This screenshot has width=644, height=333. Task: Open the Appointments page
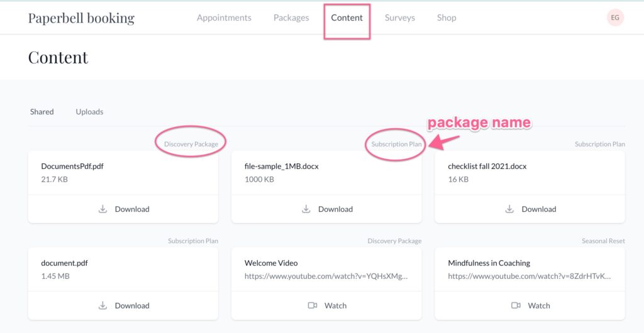click(224, 18)
